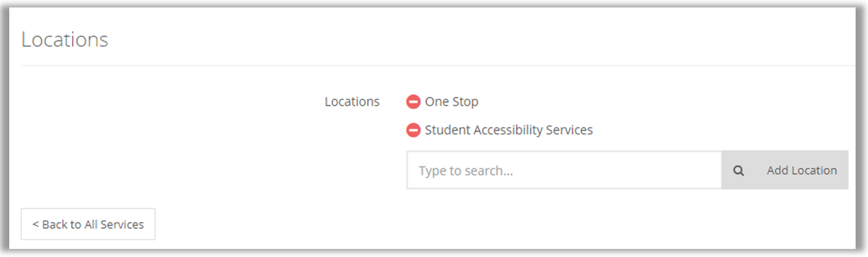This screenshot has height=257, width=868.
Task: Click the Add Location button
Action: [801, 171]
